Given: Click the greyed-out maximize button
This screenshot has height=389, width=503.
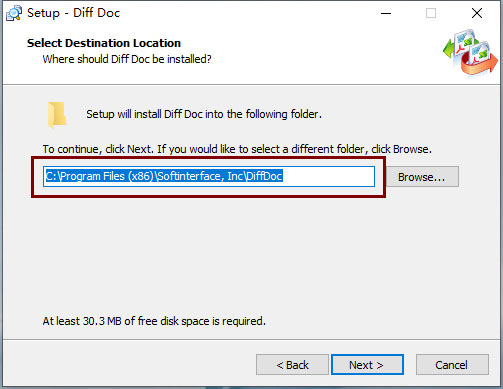Looking at the screenshot, I should point(431,13).
